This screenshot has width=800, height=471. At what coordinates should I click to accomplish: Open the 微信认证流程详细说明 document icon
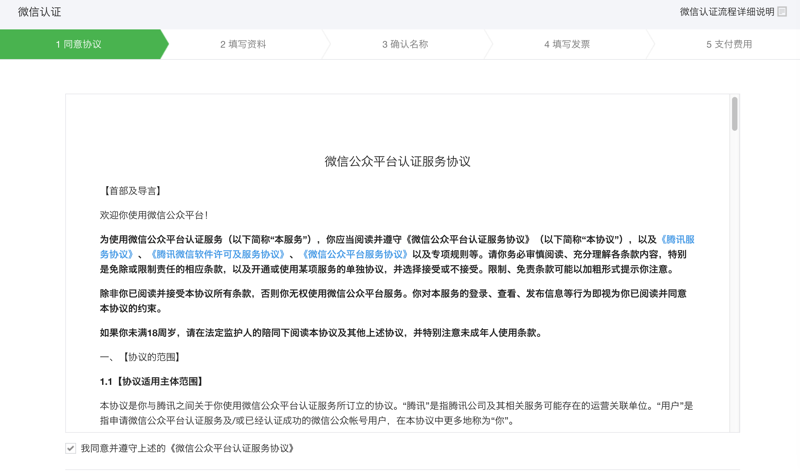click(782, 12)
